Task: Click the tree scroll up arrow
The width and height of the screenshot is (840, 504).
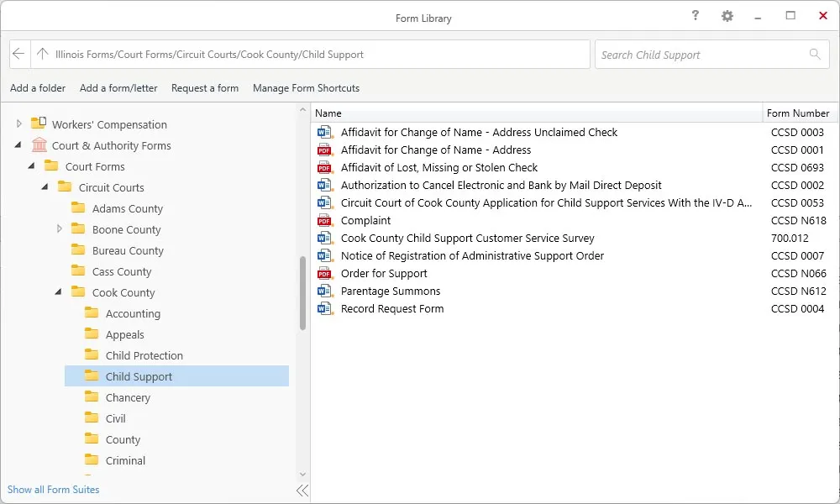Action: (x=302, y=110)
